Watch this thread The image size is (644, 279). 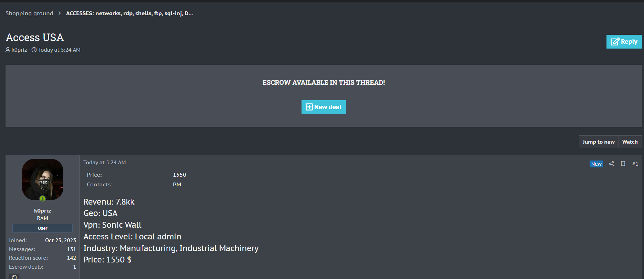point(630,142)
